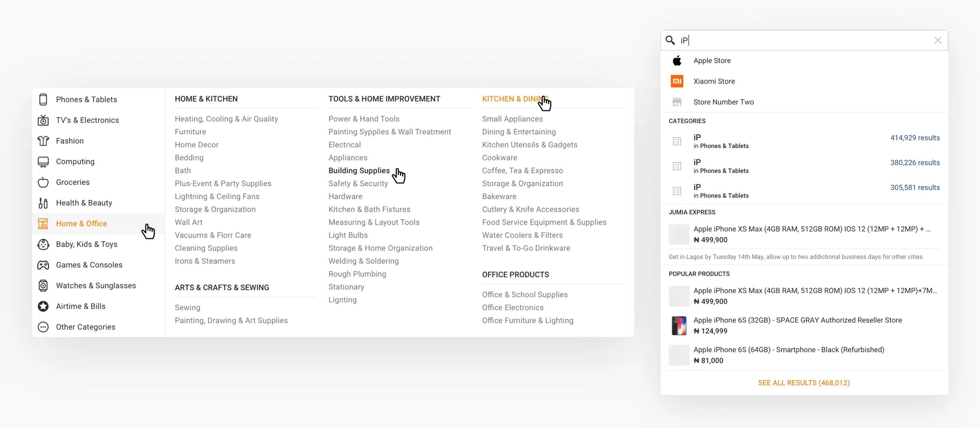
Task: Click the iP search input field
Action: click(804, 40)
